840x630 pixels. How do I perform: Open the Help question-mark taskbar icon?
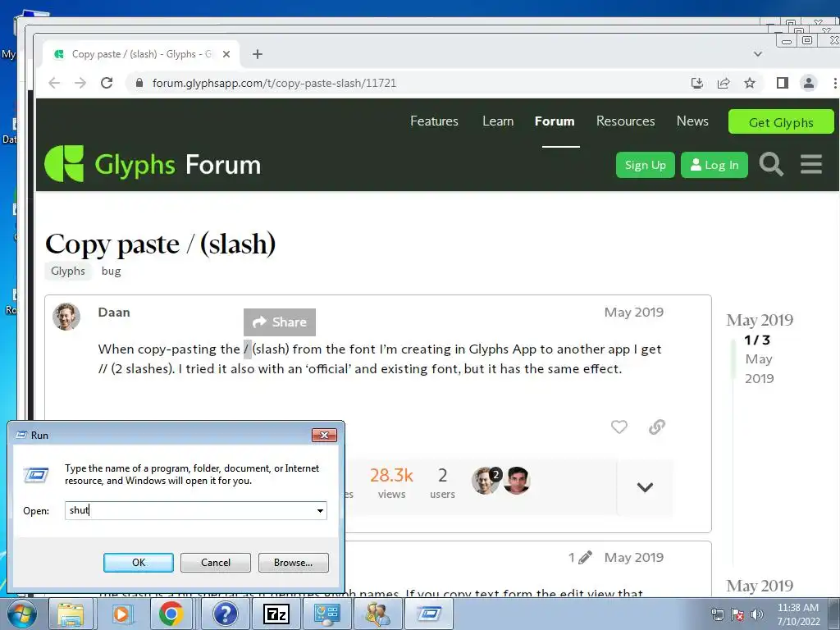tap(225, 614)
